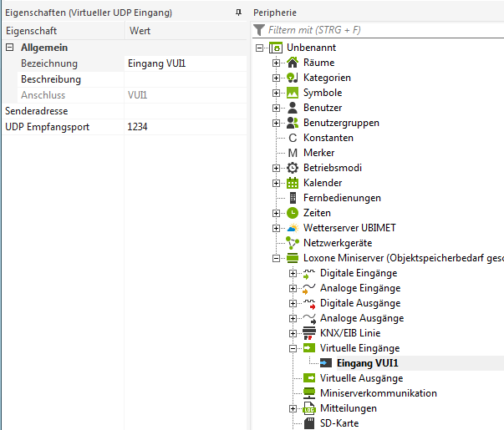Click the Eingang VUI1 input icon
Screen dimensions: 504x430
pyautogui.click(x=326, y=363)
